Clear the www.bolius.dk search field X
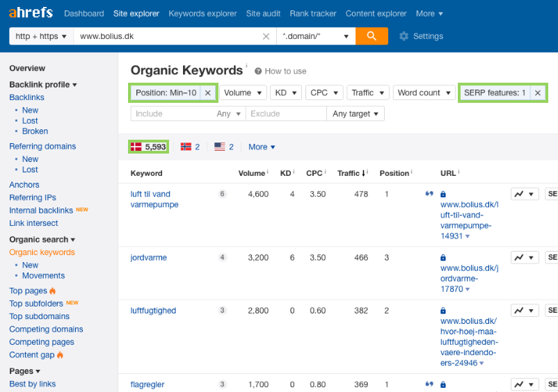Screen dimensions: 558x392 (266, 36)
